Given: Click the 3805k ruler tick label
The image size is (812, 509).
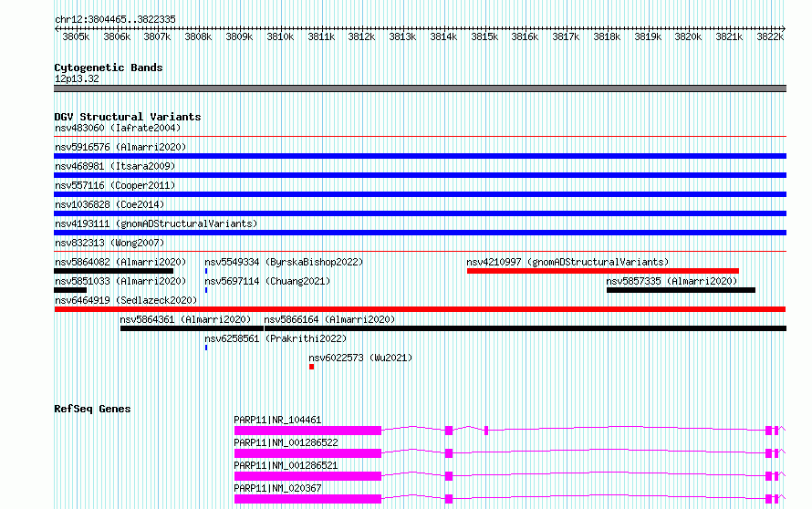Looking at the screenshot, I should [76, 37].
